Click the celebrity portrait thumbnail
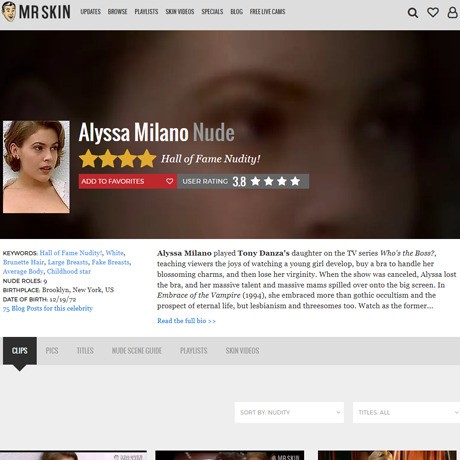This screenshot has width=460, height=460. click(36, 167)
